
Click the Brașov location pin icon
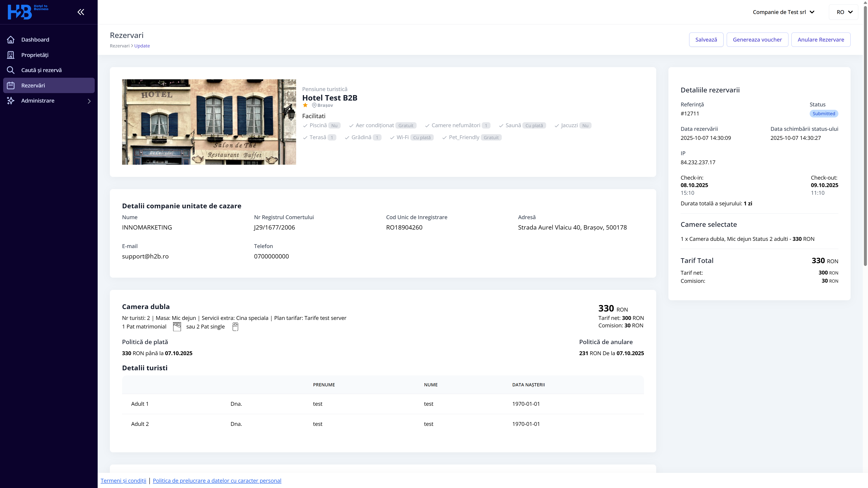(x=314, y=106)
